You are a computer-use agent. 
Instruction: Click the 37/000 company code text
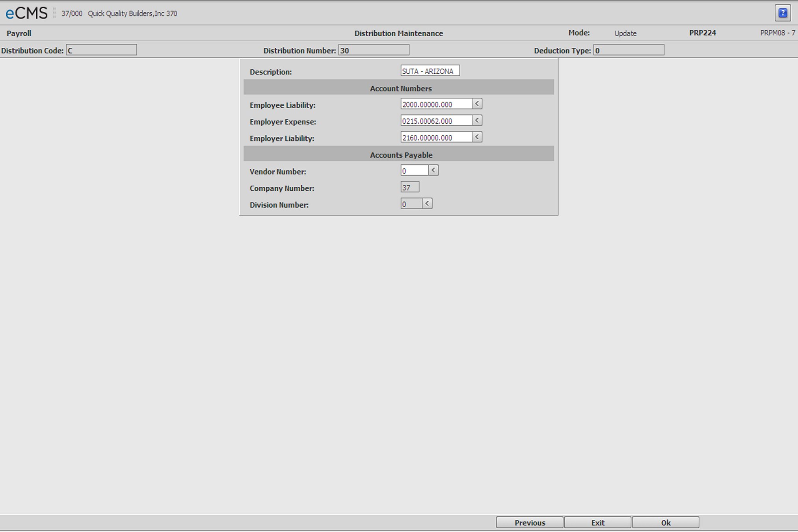72,13
